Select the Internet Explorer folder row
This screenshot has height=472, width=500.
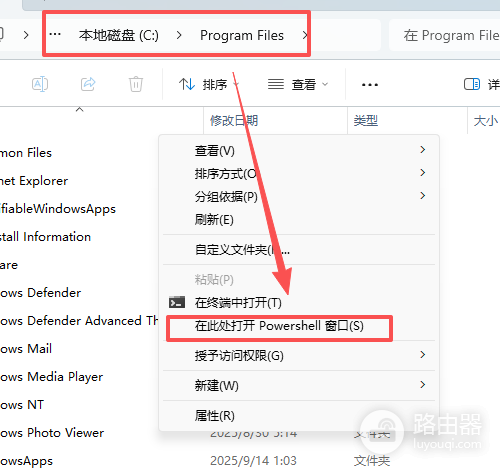tap(34, 181)
